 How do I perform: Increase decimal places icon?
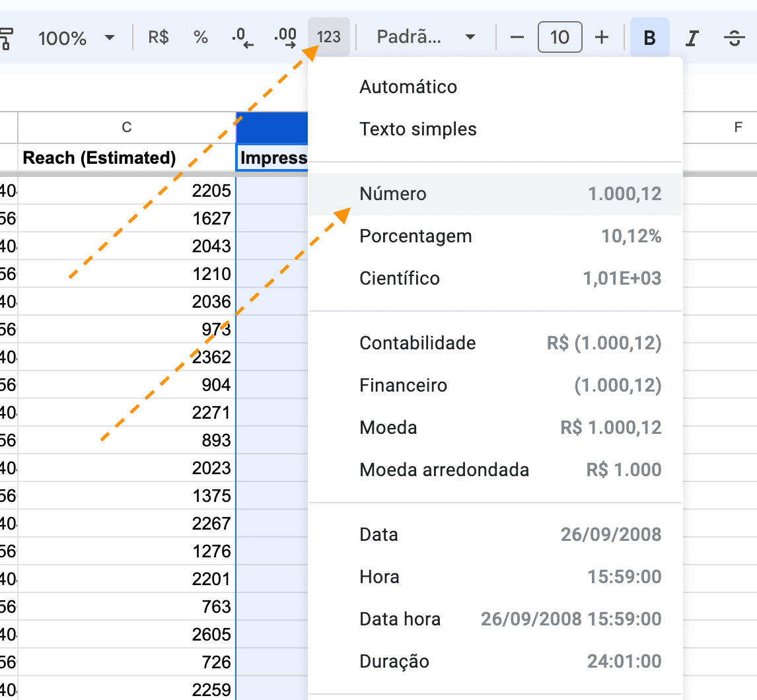(285, 38)
